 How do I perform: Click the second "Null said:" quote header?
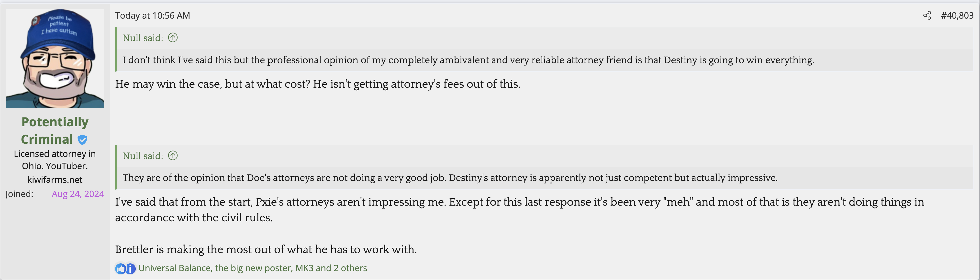coord(143,155)
